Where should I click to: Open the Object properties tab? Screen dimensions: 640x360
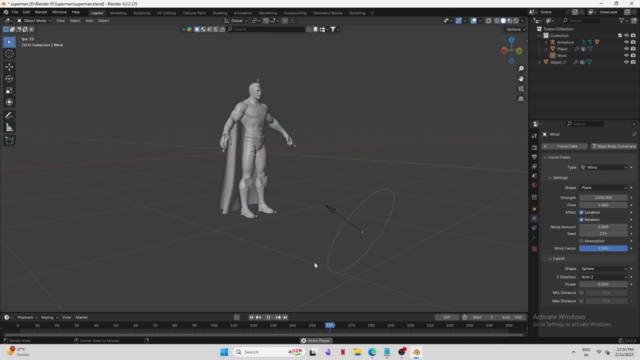(x=534, y=209)
